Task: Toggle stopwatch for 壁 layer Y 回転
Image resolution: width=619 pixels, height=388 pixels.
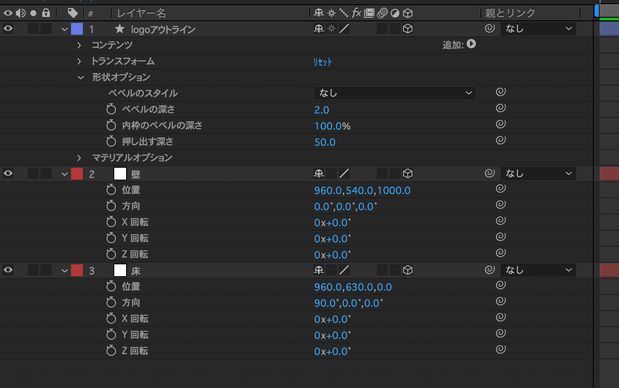Action: click(111, 238)
